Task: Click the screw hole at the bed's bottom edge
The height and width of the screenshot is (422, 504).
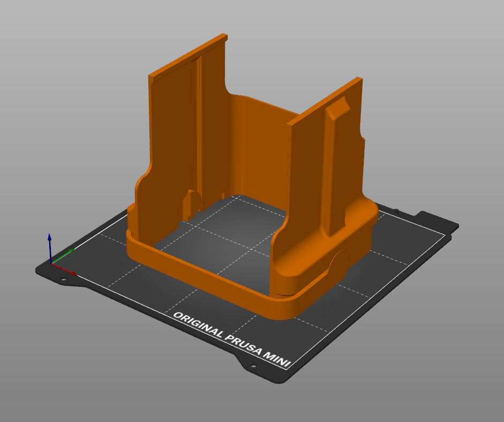Action: [x=253, y=364]
